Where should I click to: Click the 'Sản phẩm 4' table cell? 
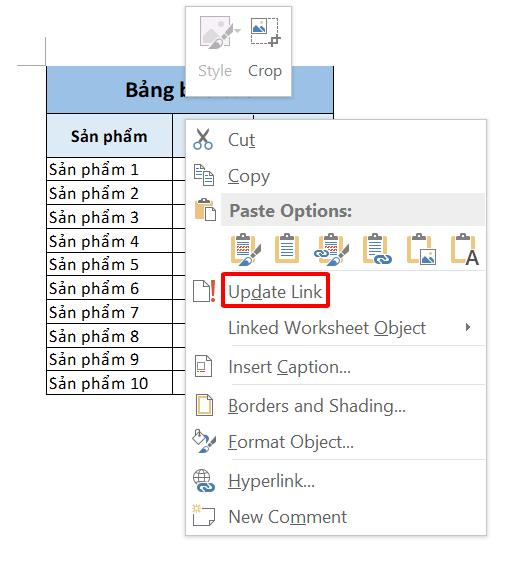(x=109, y=241)
